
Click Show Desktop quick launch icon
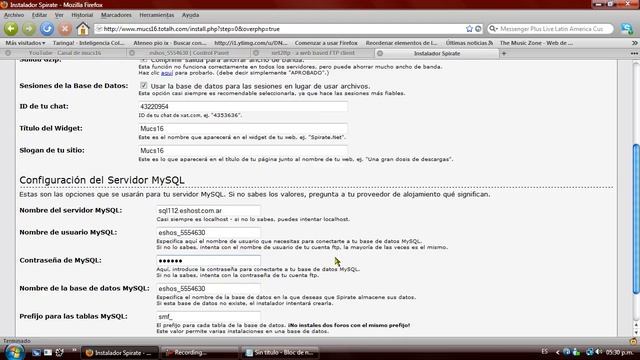[x=36, y=352]
